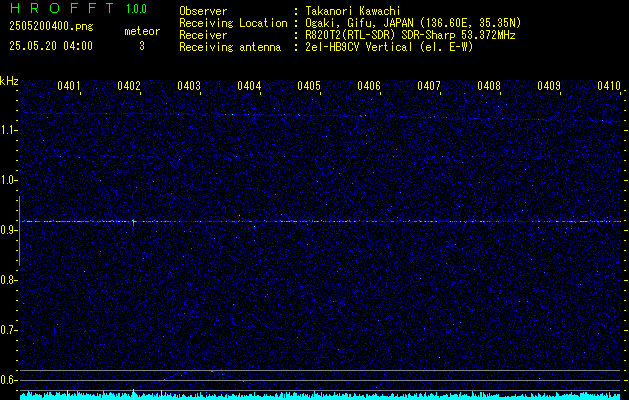The width and height of the screenshot is (629, 400).
Task: Click the HROFFT program title
Action: point(62,8)
